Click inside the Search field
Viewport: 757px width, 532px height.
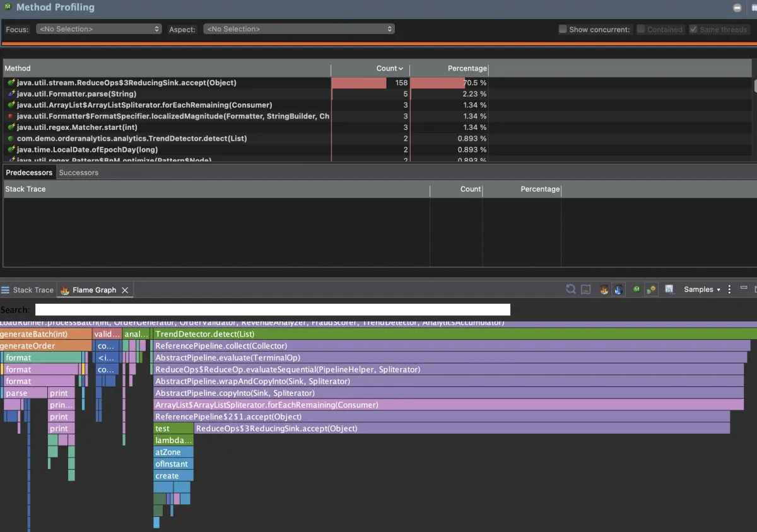click(x=271, y=309)
